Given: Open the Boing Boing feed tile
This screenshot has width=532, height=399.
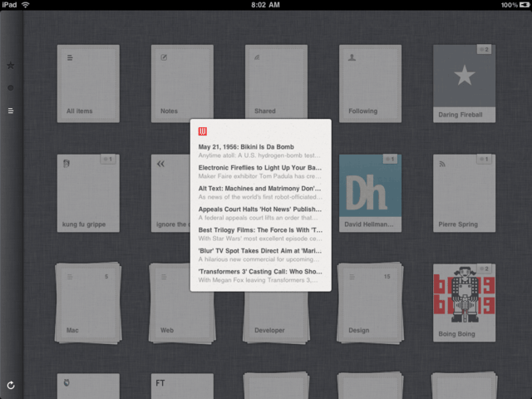Looking at the screenshot, I should [464, 303].
